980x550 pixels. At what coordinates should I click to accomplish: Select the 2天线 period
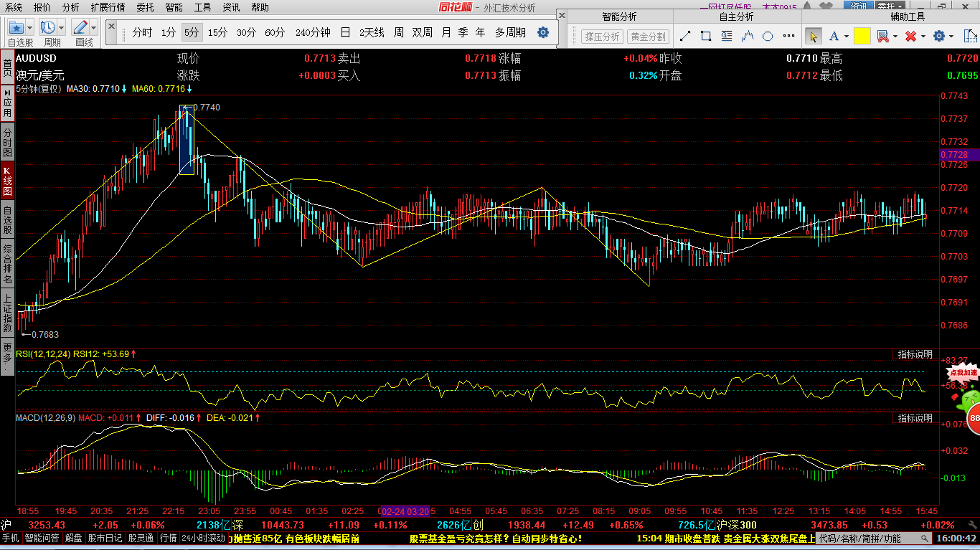click(372, 32)
